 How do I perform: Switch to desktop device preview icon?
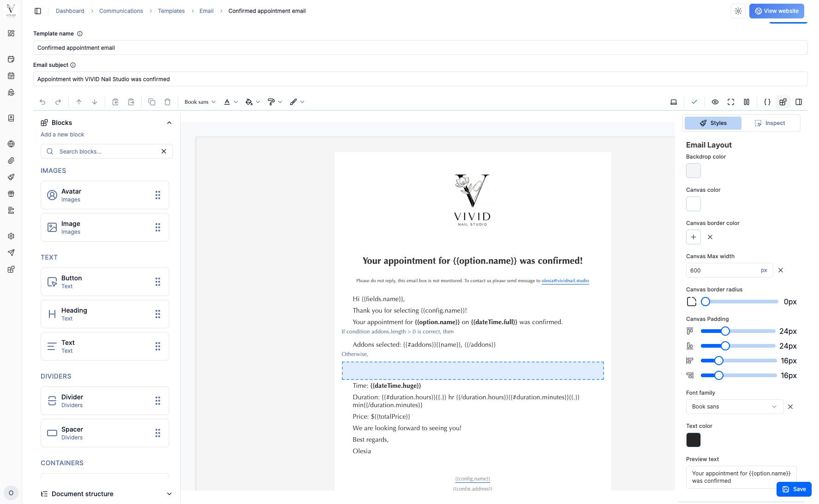click(674, 102)
